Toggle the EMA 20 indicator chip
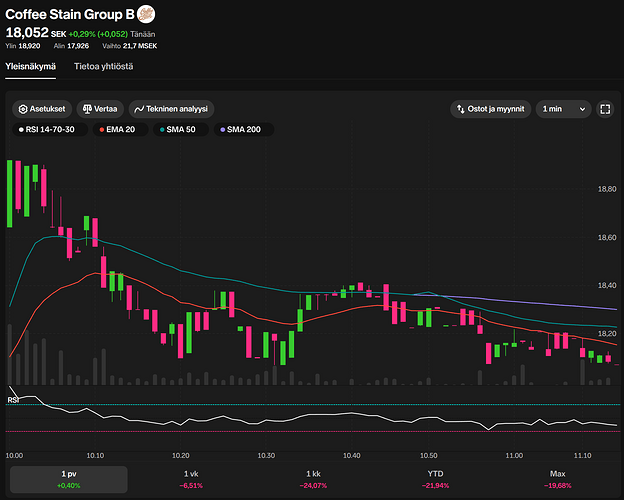This screenshot has width=624, height=500. (x=120, y=130)
